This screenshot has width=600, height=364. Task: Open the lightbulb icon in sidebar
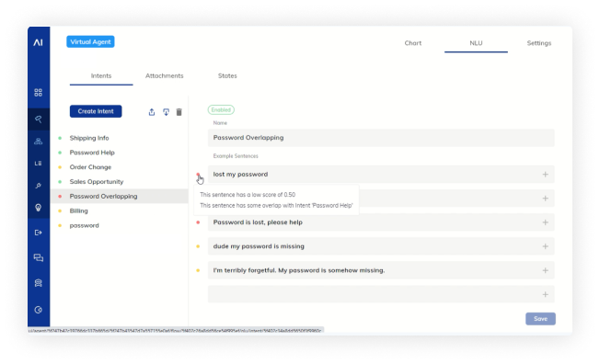click(38, 208)
